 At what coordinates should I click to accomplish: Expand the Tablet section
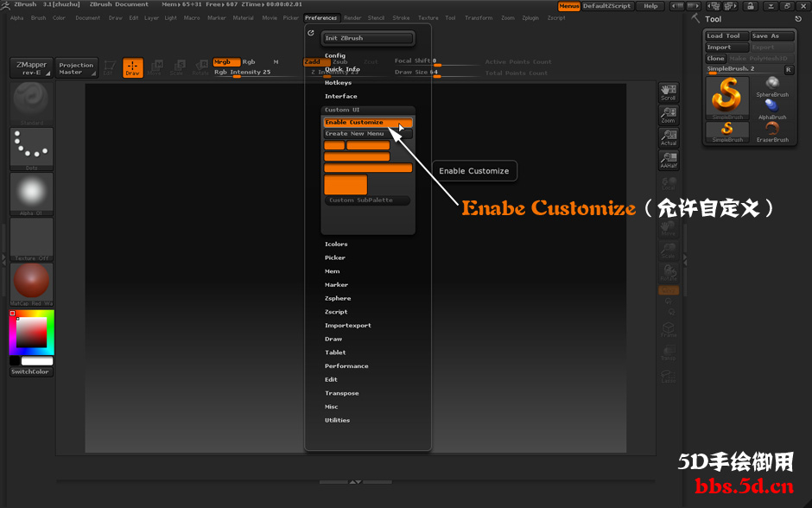[335, 352]
